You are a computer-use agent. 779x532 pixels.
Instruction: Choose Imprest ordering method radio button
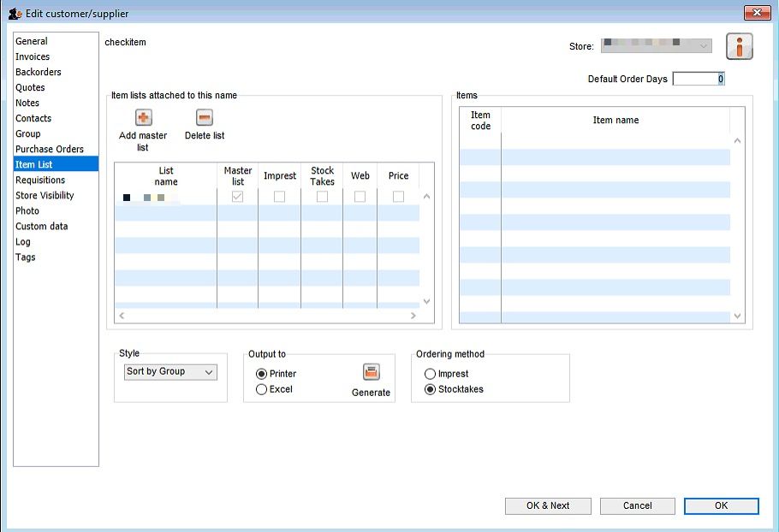(x=430, y=374)
